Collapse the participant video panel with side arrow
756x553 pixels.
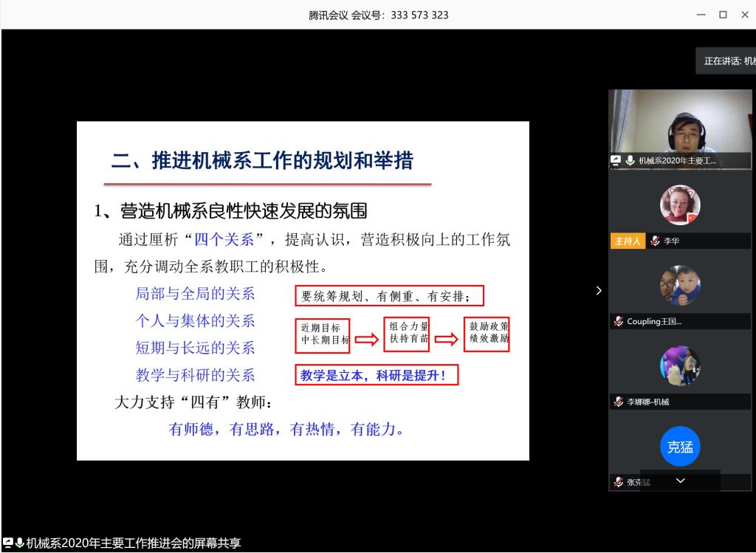tap(599, 291)
